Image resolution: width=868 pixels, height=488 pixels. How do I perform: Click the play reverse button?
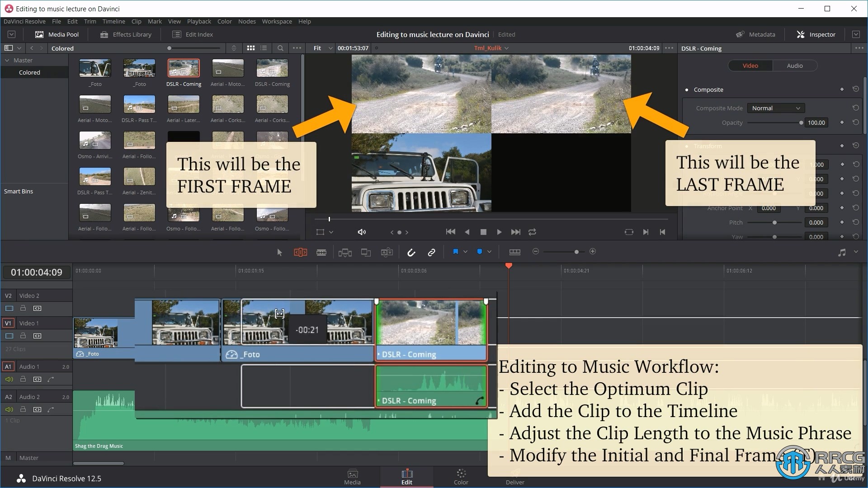tap(467, 232)
